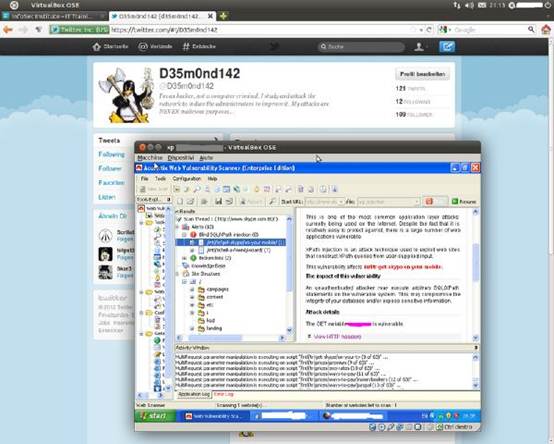
Task: Open the Profile dropdown in scanner toolbar
Action: pos(417,202)
